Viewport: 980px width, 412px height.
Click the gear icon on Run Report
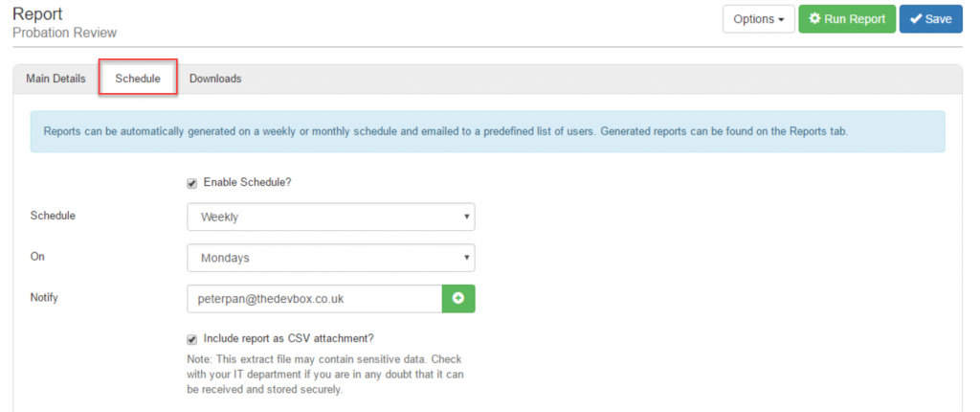(815, 19)
